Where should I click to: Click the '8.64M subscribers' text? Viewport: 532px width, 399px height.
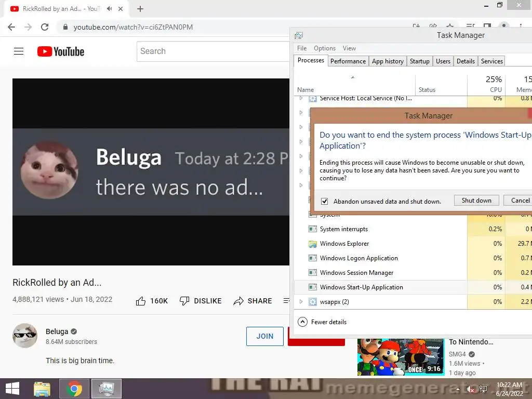(x=71, y=342)
